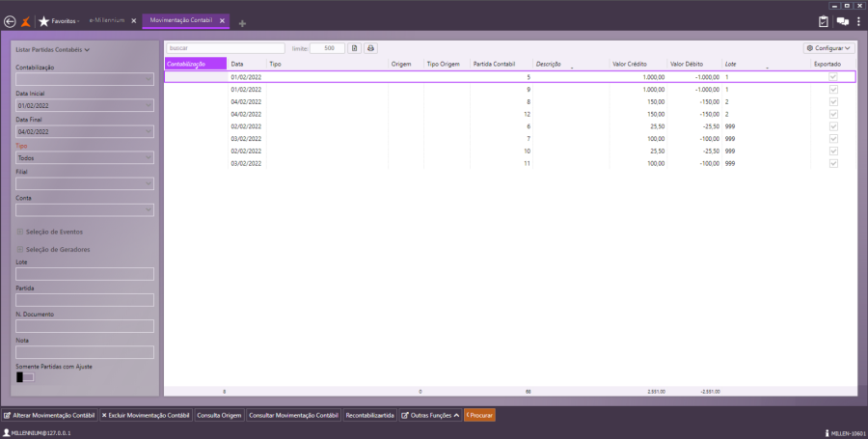Sort by the Data column header
The image size is (868, 439).
247,65
